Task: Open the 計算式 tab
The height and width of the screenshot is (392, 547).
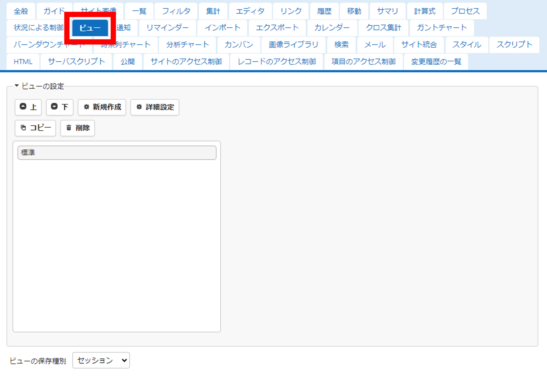Action: click(425, 11)
